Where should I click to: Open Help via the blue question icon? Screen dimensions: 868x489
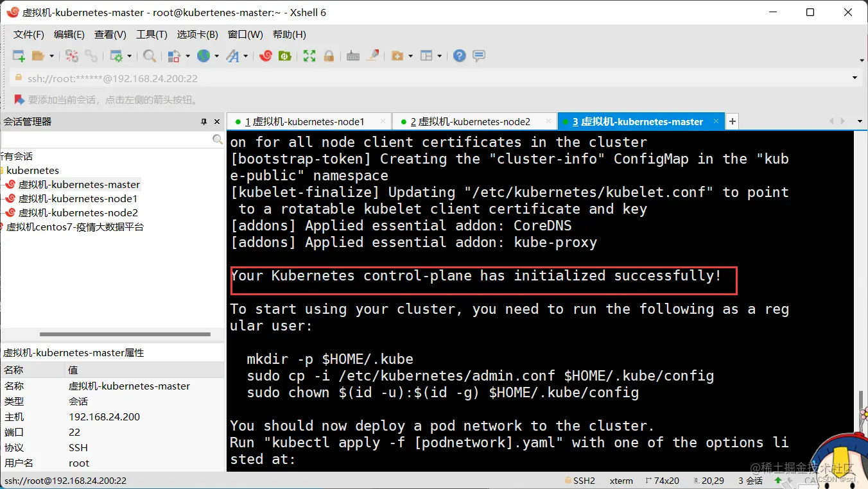point(459,56)
